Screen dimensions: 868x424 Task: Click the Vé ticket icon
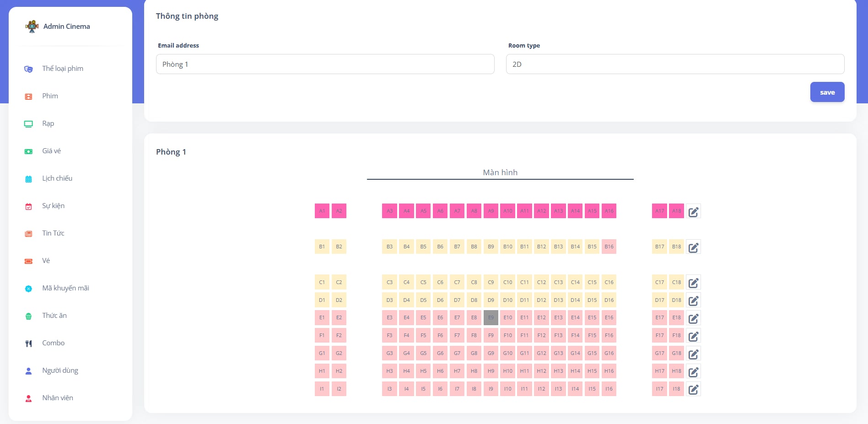(x=28, y=261)
